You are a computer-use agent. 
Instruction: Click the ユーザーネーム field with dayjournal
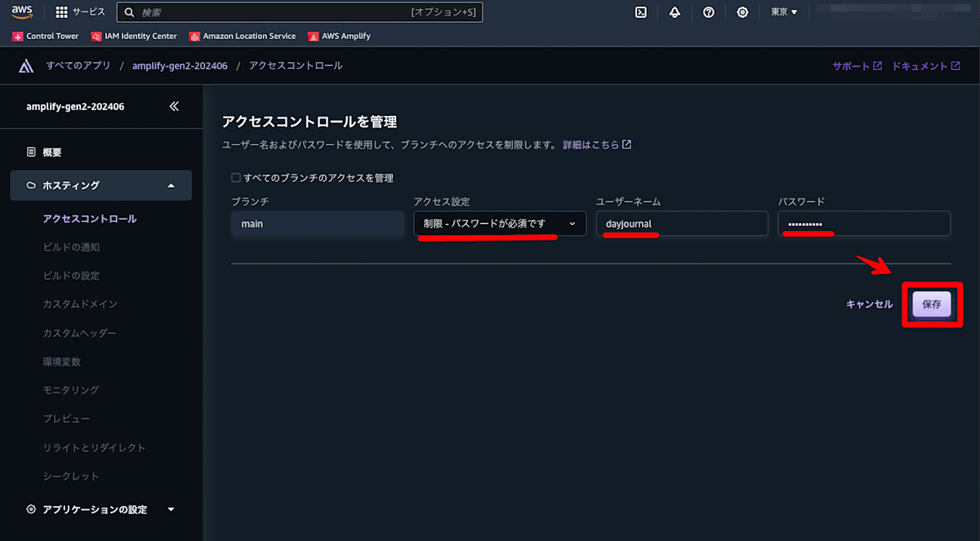pos(682,224)
